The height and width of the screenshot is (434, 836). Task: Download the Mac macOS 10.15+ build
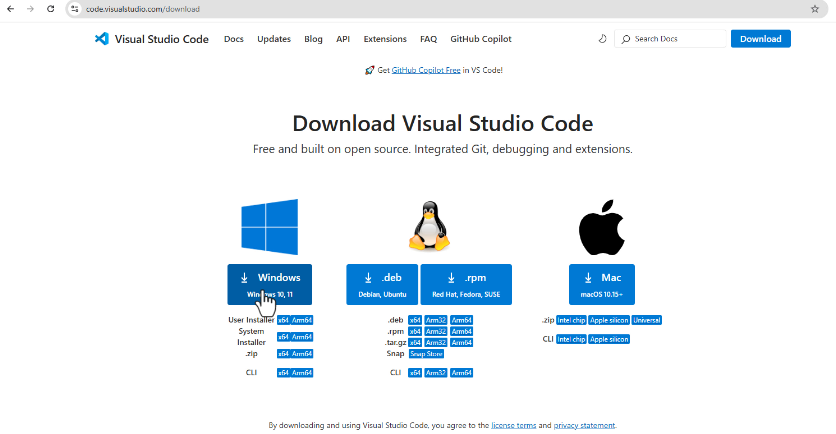[x=602, y=285]
